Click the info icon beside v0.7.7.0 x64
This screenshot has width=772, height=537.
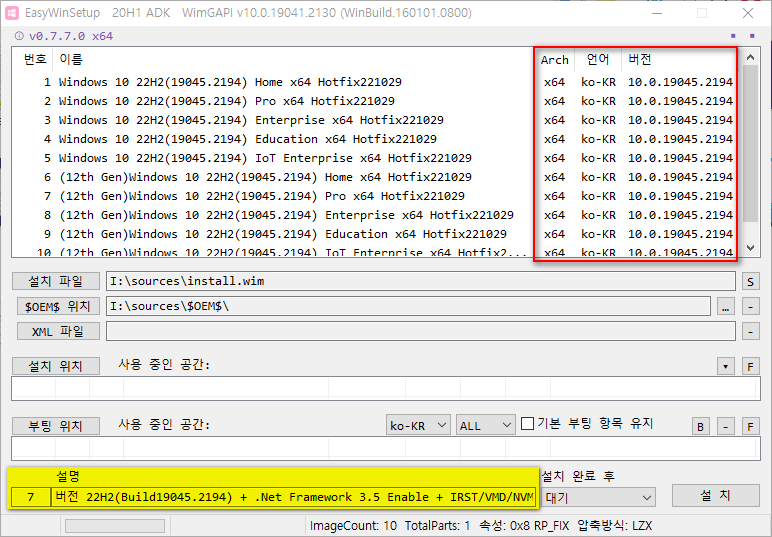point(19,36)
